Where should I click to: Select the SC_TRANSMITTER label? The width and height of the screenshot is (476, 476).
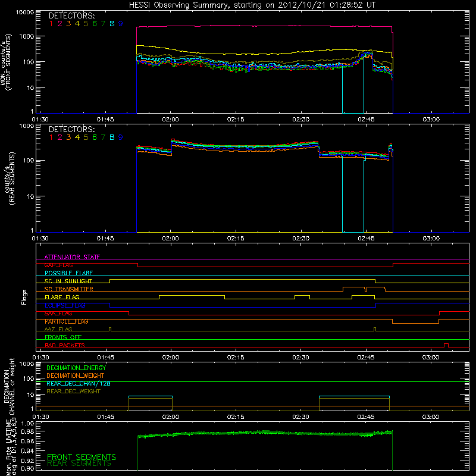[x=69, y=289]
